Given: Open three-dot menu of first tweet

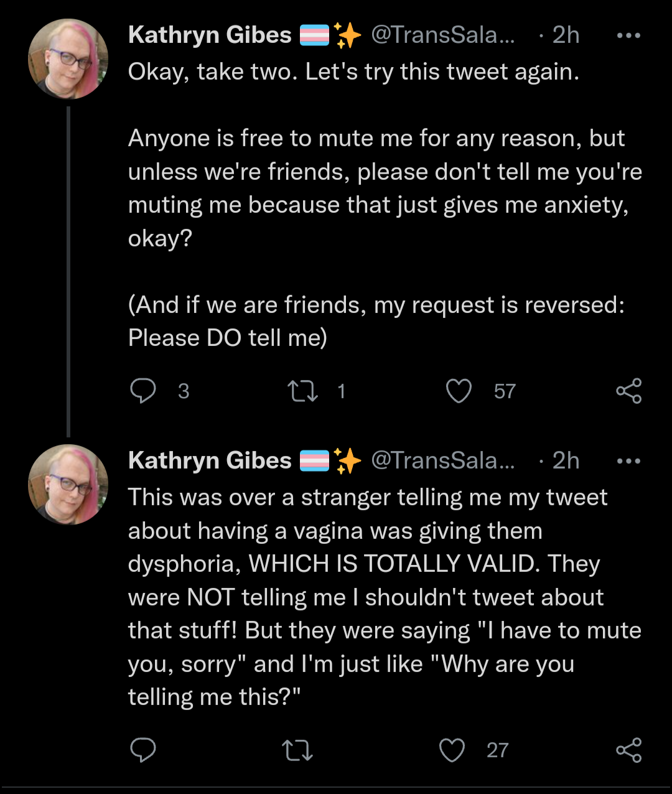Looking at the screenshot, I should point(628,35).
